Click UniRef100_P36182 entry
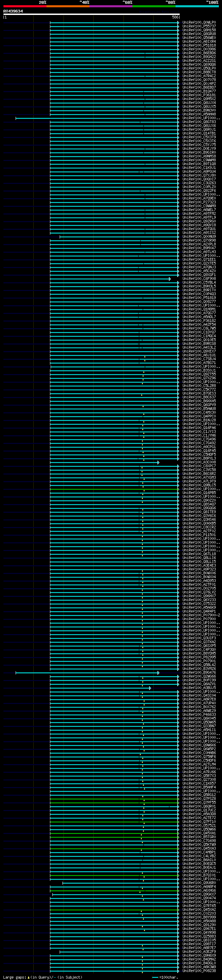 pyautogui.click(x=199, y=321)
